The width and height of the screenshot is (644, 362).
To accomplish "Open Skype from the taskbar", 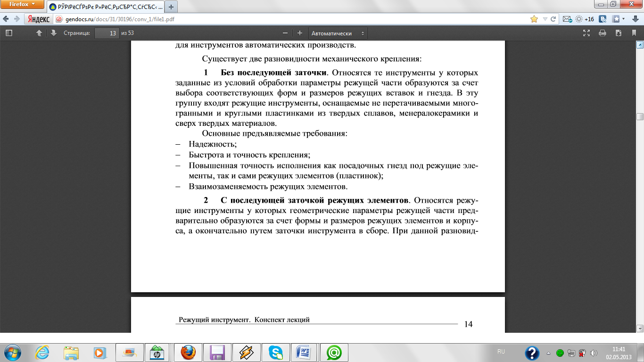I will pos(276,352).
